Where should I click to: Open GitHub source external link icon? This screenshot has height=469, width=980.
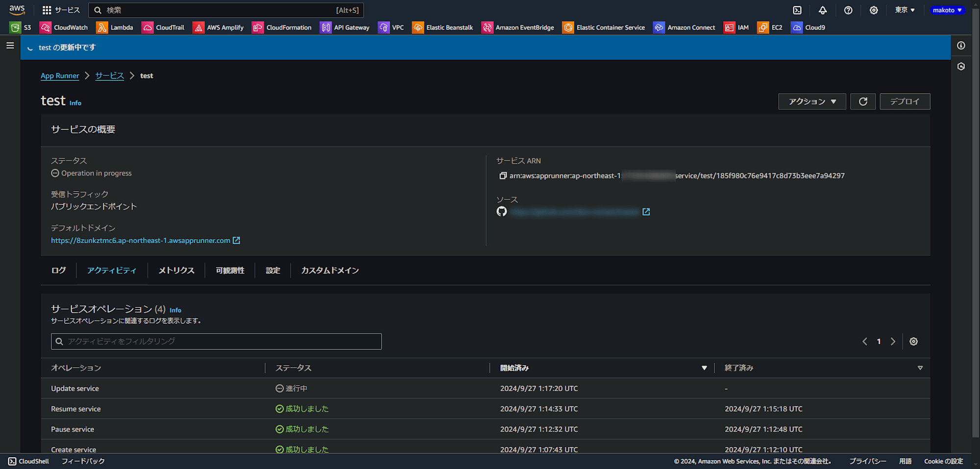tap(646, 212)
